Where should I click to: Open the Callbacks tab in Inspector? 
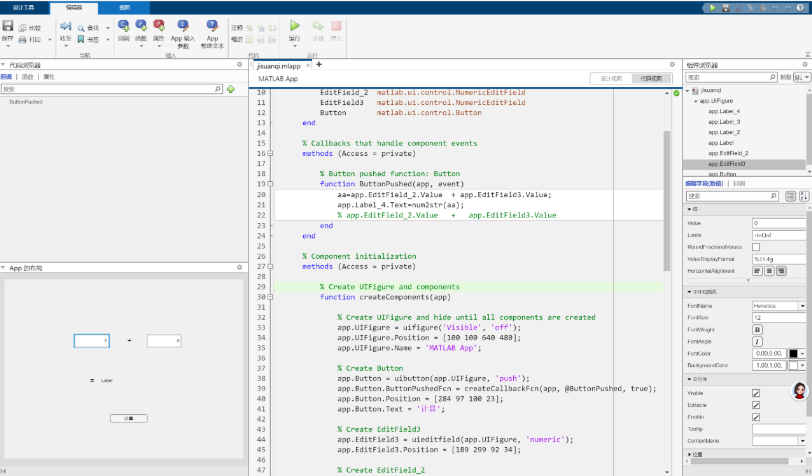click(x=739, y=183)
